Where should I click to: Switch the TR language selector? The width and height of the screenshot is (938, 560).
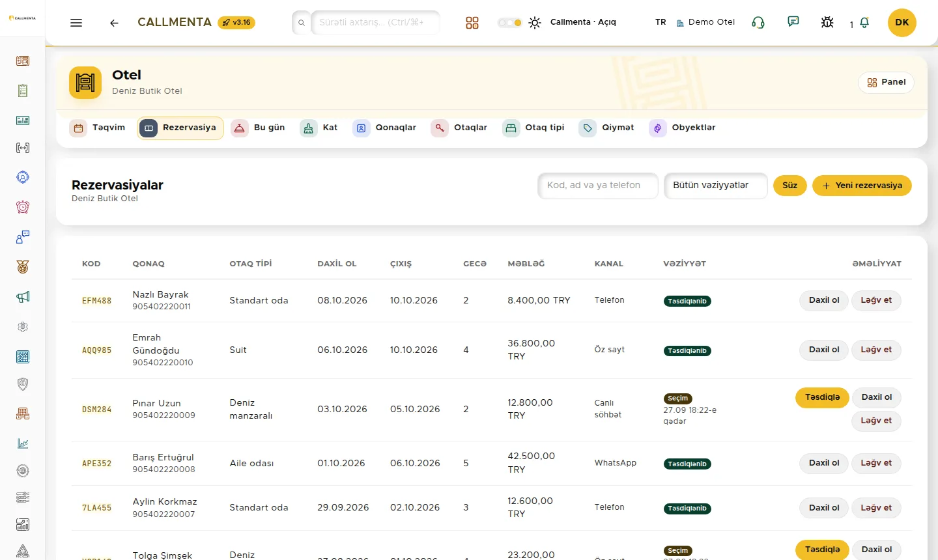click(x=661, y=22)
